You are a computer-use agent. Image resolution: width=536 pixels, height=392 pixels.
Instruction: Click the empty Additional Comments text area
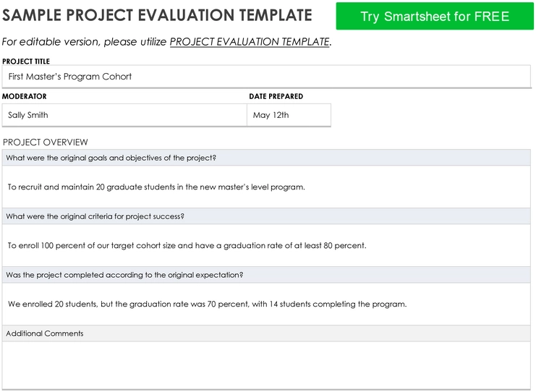pos(266,365)
